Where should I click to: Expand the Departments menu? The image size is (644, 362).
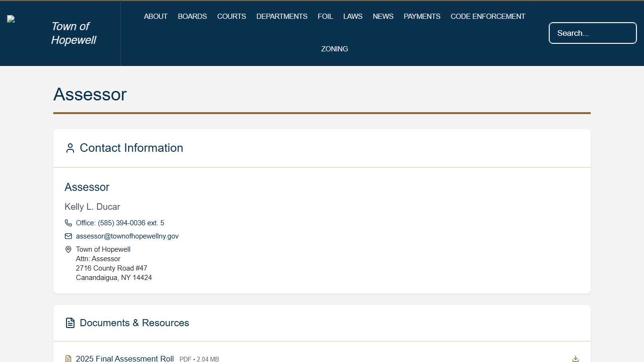[282, 16]
